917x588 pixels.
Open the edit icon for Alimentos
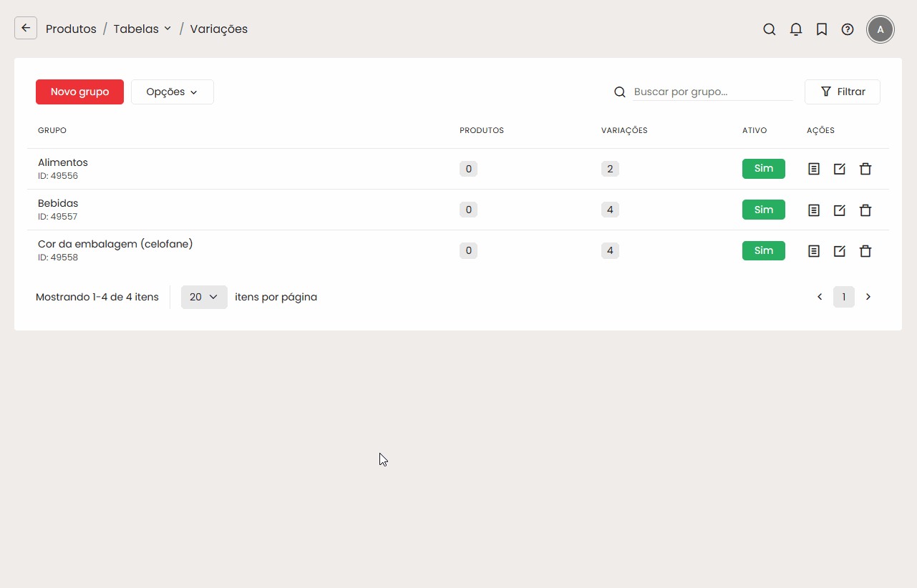pos(840,169)
